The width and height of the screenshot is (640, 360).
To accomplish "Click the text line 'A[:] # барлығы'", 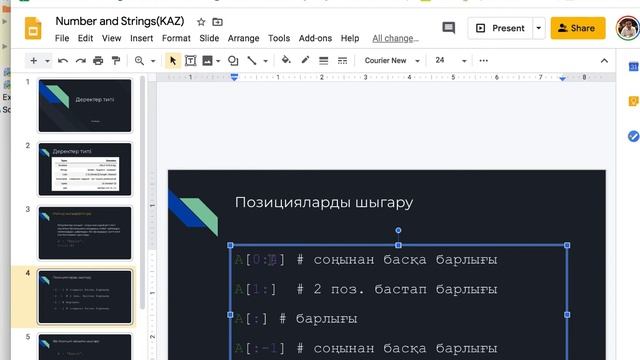I will click(296, 318).
